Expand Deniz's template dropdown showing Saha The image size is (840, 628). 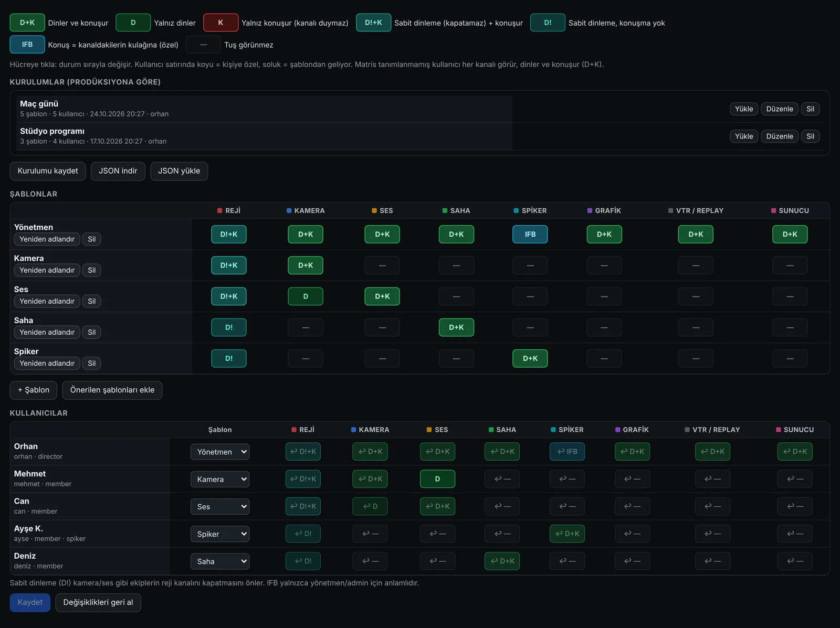pos(220,561)
